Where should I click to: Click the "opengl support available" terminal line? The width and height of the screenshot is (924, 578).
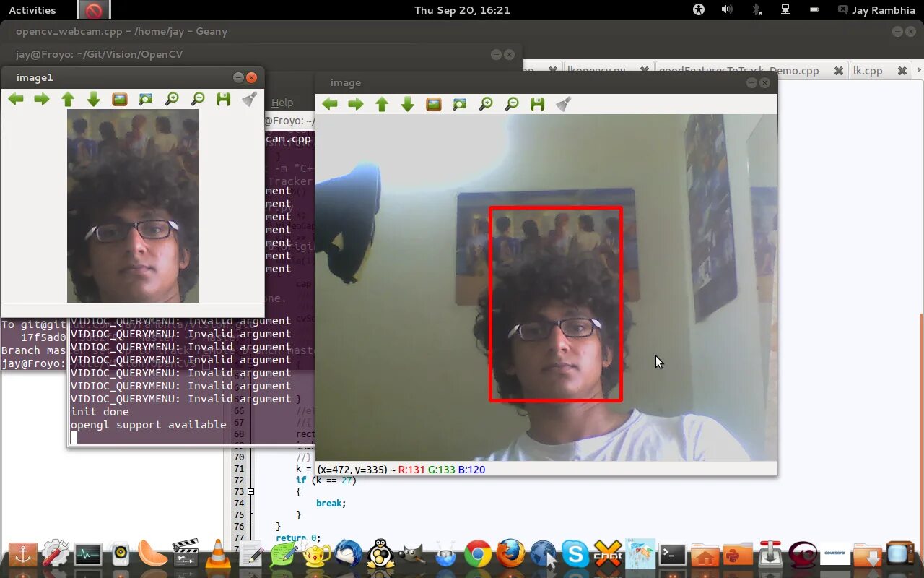pyautogui.click(x=149, y=425)
